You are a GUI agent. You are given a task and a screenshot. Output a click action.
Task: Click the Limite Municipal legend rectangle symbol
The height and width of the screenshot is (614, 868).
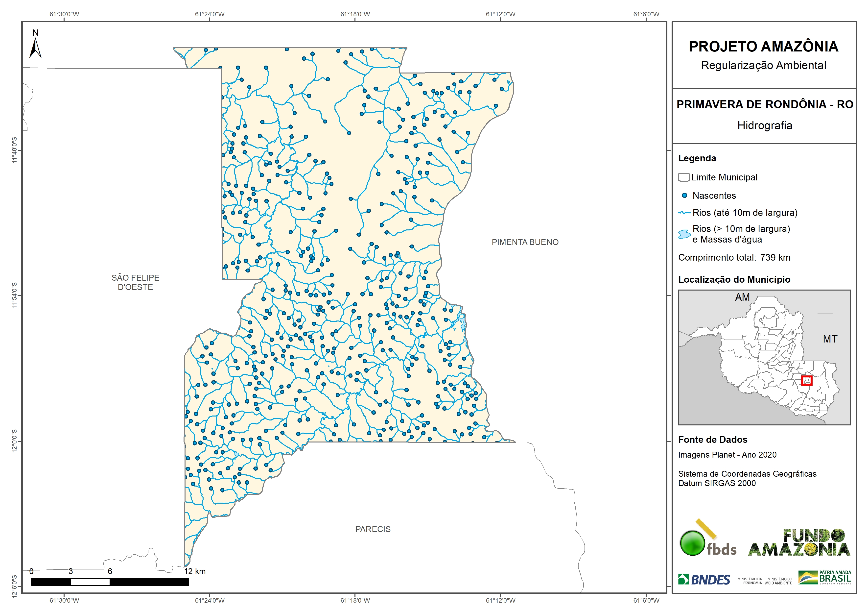(x=683, y=177)
